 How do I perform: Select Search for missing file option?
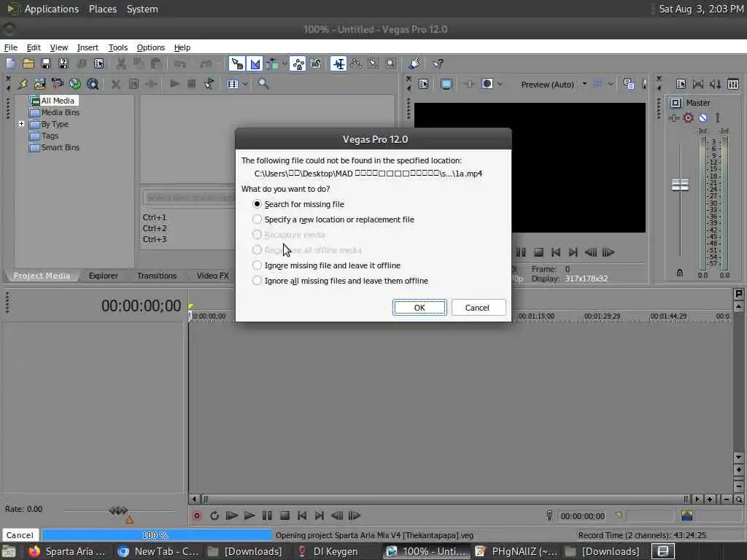pyautogui.click(x=298, y=204)
